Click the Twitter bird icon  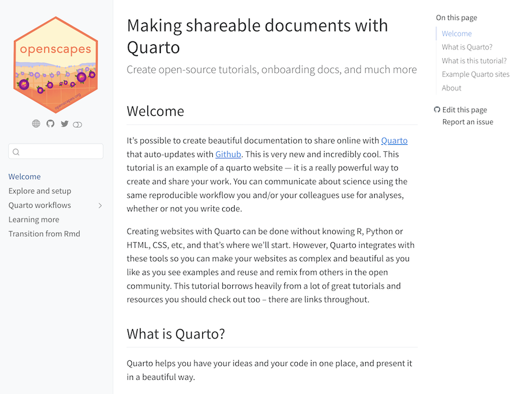pyautogui.click(x=64, y=123)
